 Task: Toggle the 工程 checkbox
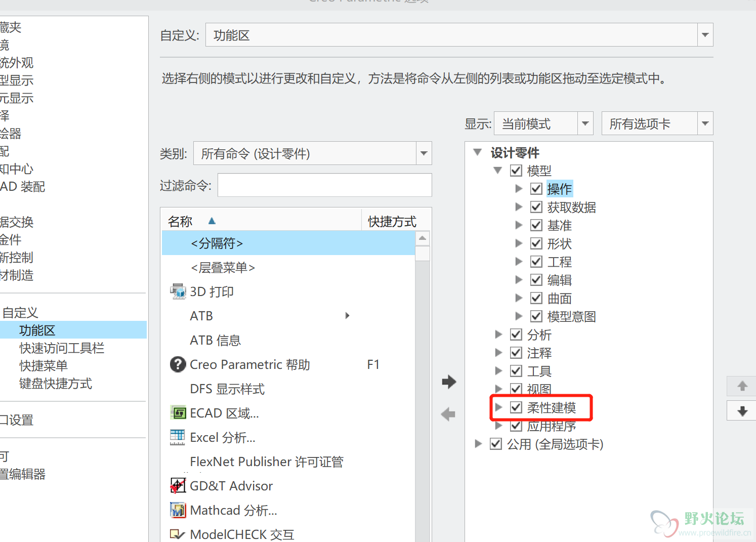coord(536,262)
